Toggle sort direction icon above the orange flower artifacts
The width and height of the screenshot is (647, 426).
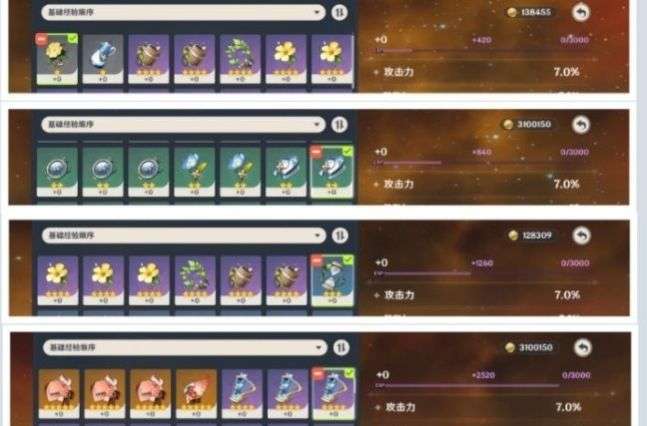341,348
